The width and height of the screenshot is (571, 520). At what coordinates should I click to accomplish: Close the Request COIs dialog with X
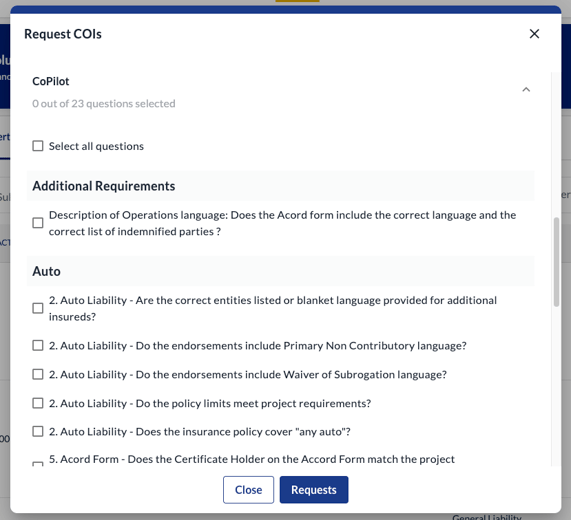tap(534, 34)
